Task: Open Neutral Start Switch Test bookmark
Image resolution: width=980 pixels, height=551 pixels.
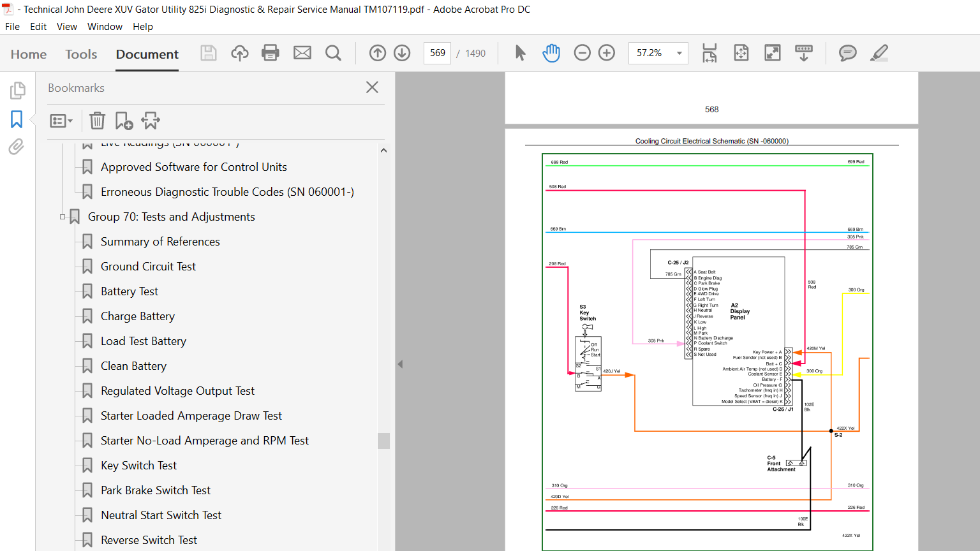Action: (x=161, y=515)
